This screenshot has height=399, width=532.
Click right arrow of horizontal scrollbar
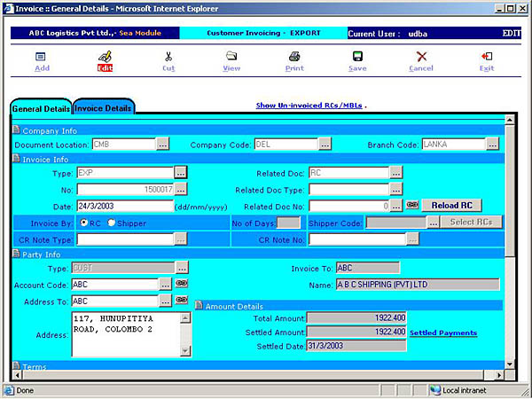[x=498, y=375]
